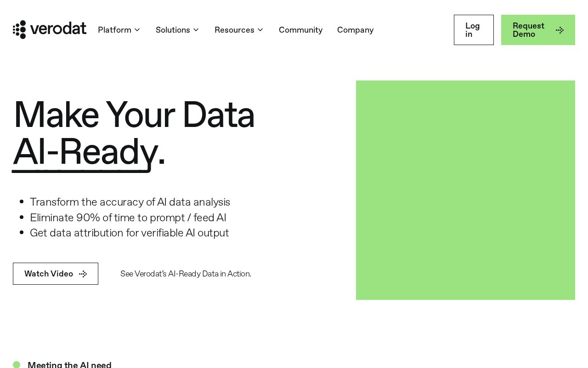This screenshot has height=368, width=588.
Task: Click the Request Demo button
Action: [x=538, y=30]
